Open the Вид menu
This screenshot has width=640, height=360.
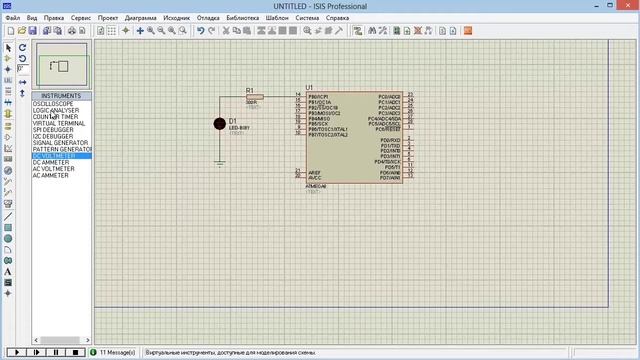point(32,18)
